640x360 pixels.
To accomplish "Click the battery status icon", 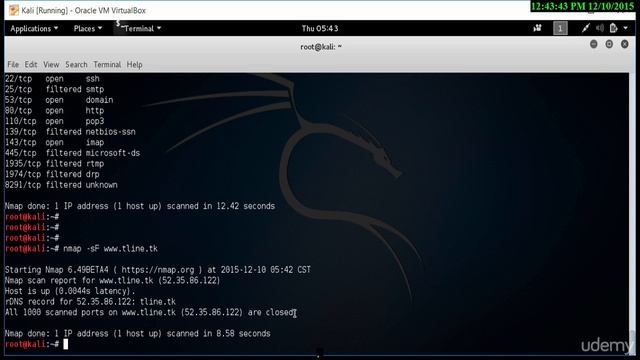I will (x=613, y=28).
